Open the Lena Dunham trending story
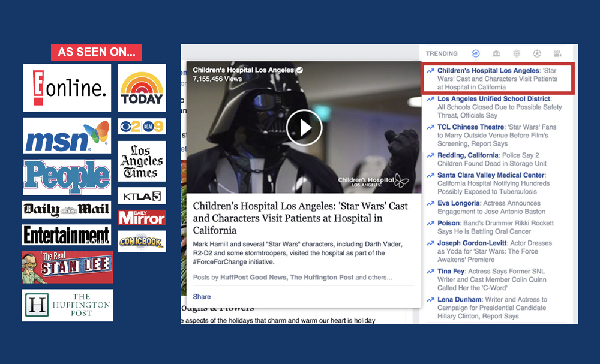Viewport: 600px width, 364px height. point(460,299)
